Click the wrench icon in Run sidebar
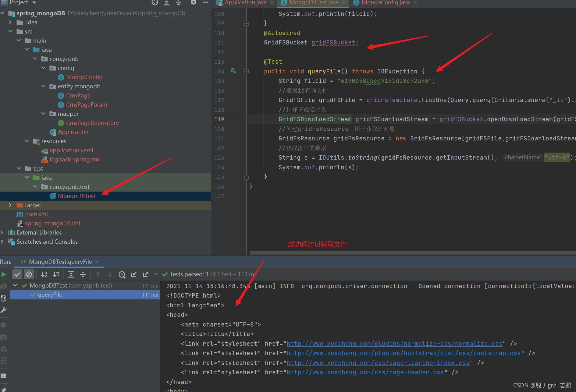Image resolution: width=576 pixels, height=392 pixels. [x=4, y=310]
